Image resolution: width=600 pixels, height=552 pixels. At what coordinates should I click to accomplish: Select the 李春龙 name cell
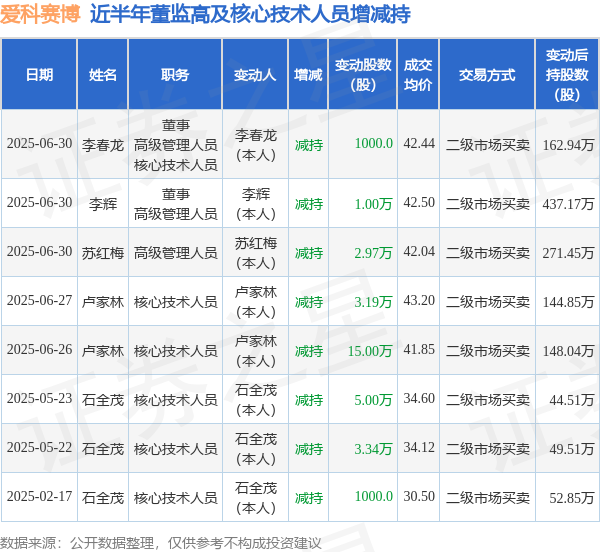point(103,145)
